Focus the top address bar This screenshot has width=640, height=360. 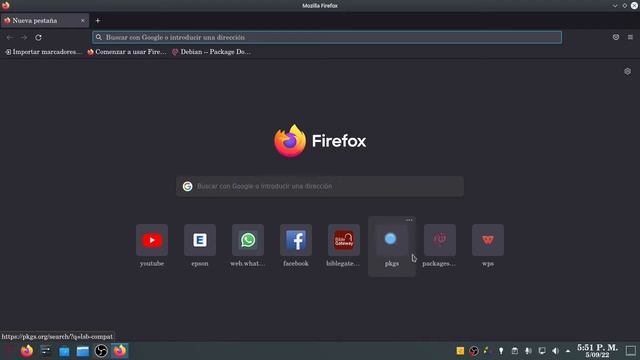pos(327,37)
